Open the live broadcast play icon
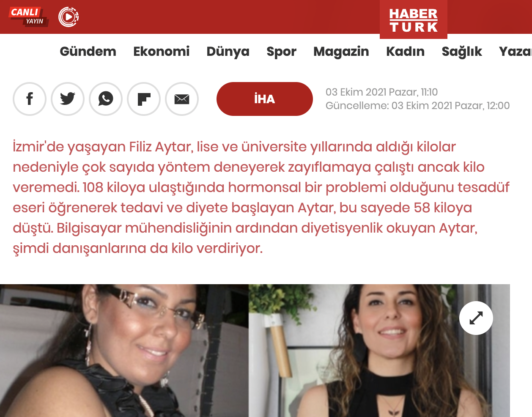Viewport: 532px width, 417px height. coord(68,17)
